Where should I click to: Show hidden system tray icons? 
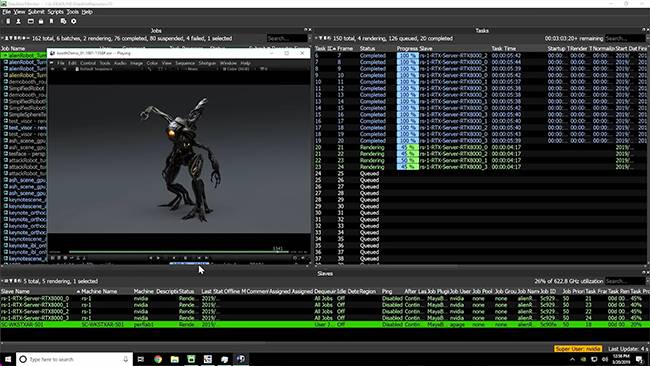[572, 359]
